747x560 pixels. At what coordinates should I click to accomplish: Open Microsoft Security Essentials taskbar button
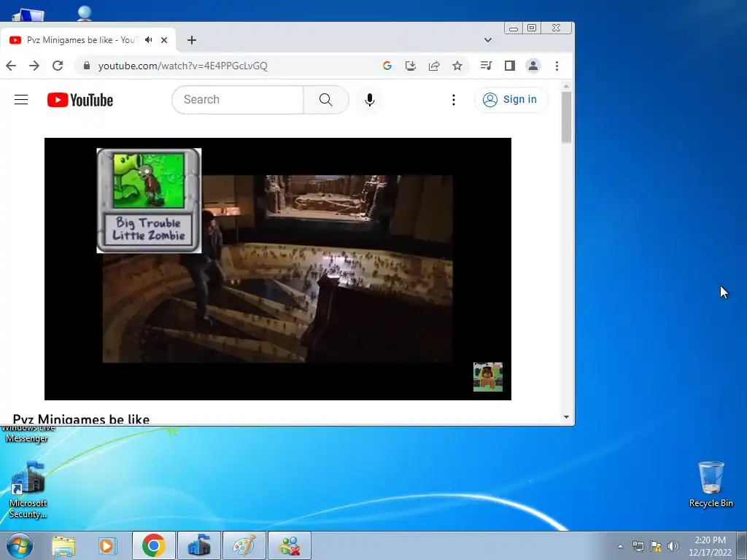point(199,545)
